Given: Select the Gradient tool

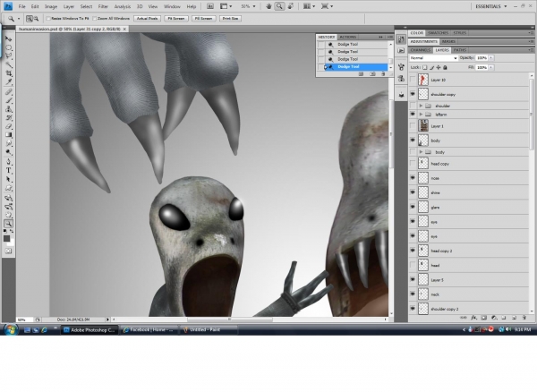Looking at the screenshot, I should tap(8, 135).
